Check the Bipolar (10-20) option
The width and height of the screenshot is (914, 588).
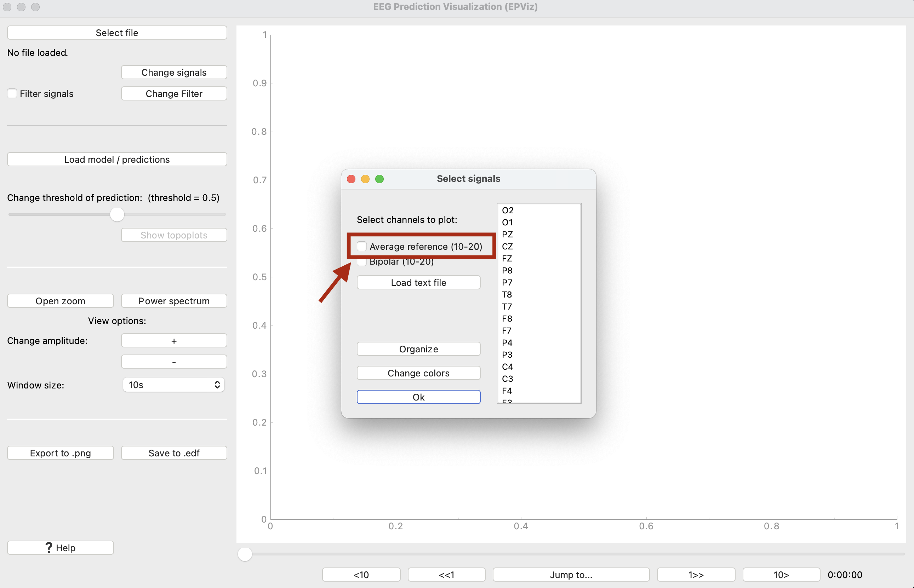(x=362, y=262)
